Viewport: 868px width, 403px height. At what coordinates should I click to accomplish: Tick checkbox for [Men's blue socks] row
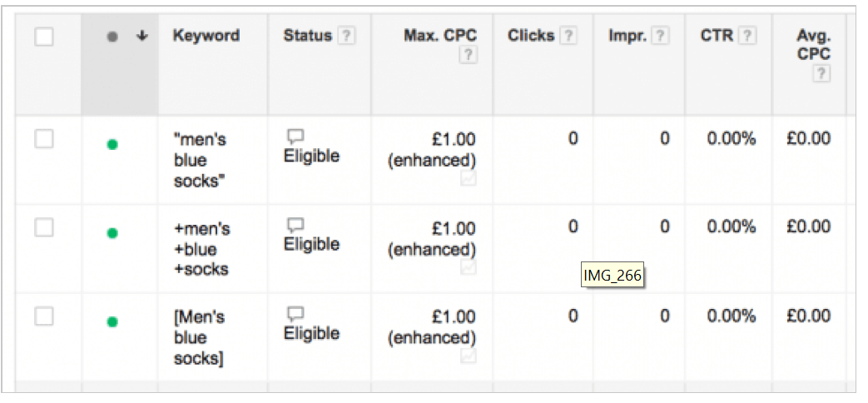pyautogui.click(x=44, y=316)
